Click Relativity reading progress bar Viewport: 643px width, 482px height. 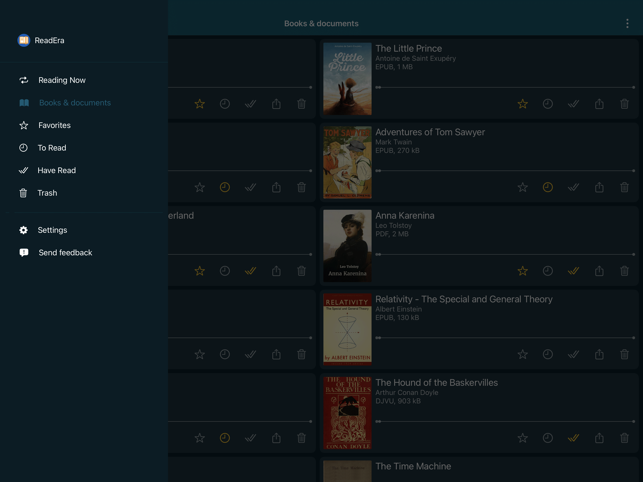click(x=505, y=338)
